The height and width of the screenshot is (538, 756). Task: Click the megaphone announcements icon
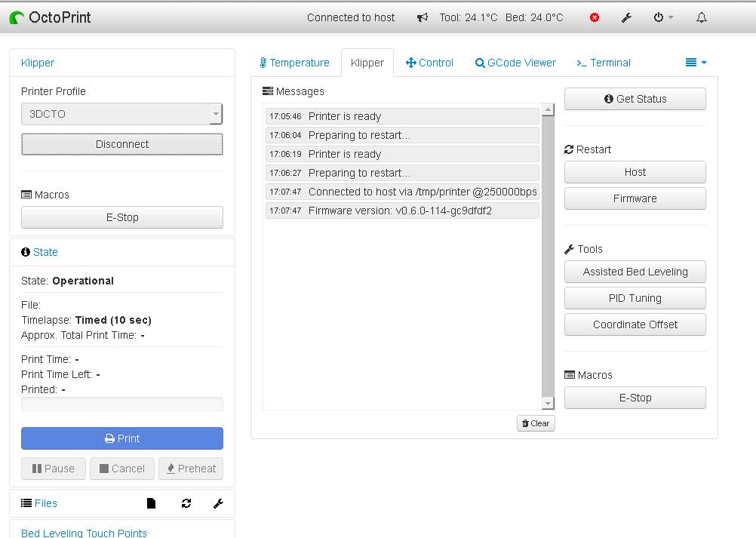(x=423, y=18)
